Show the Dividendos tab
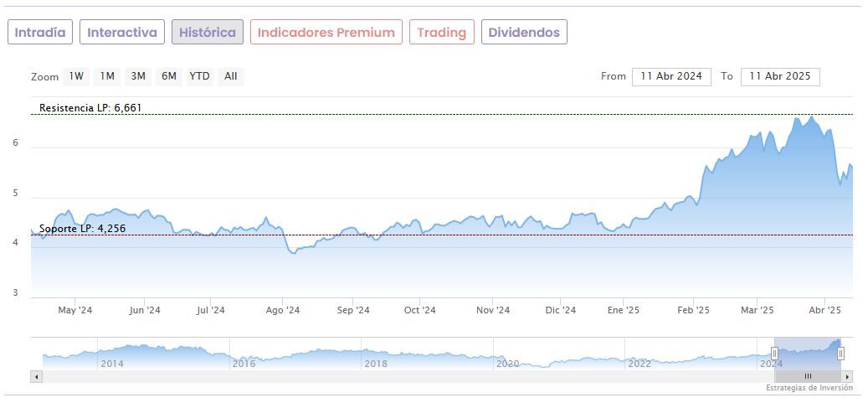868x403 pixels. click(x=524, y=33)
